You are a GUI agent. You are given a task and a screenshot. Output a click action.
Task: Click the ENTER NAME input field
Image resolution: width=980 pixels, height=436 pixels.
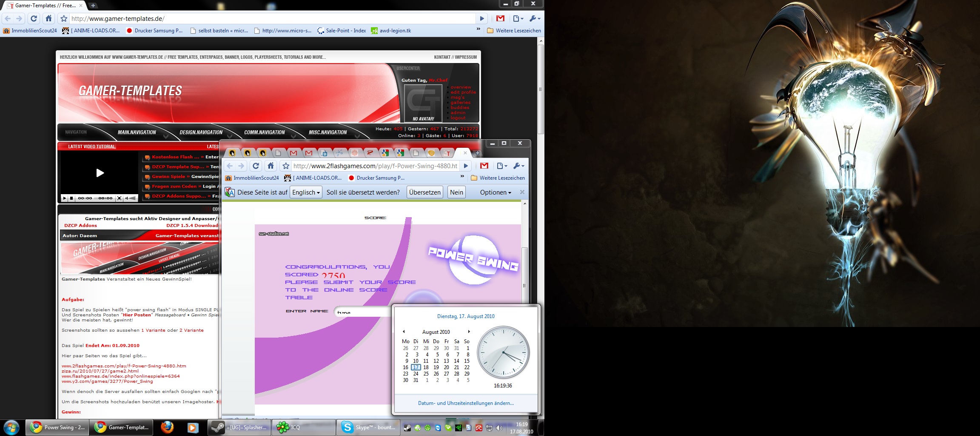coord(362,311)
